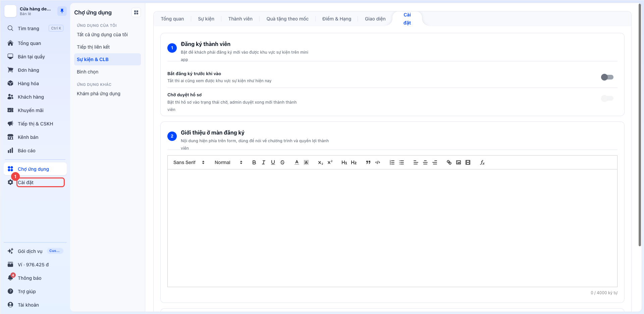
Task: Toggle bold formatting in editor toolbar
Action: pyautogui.click(x=254, y=162)
